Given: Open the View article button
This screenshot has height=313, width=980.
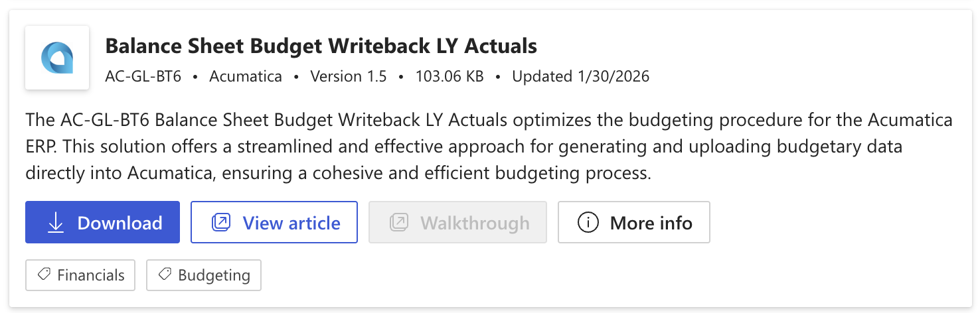Looking at the screenshot, I should click(x=274, y=223).
